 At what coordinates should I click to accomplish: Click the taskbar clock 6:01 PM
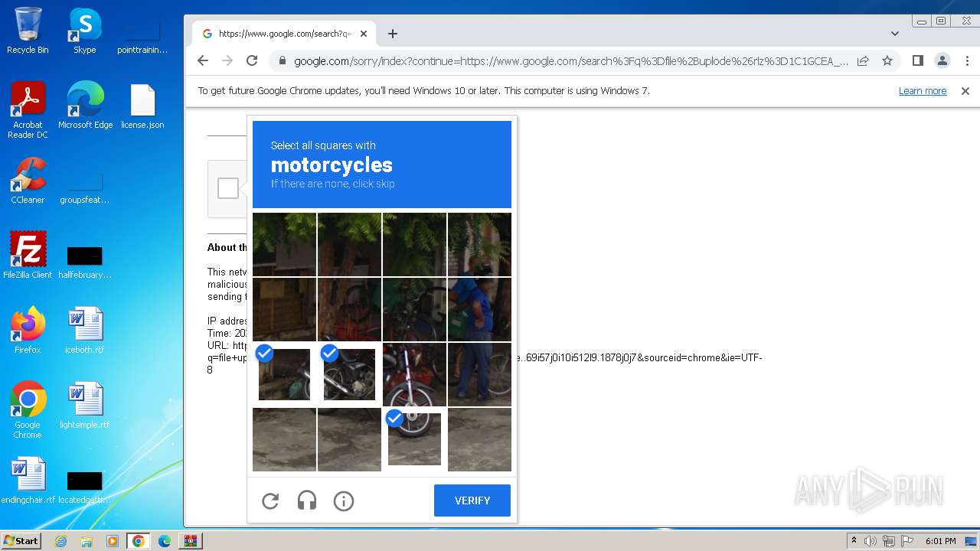(940, 541)
